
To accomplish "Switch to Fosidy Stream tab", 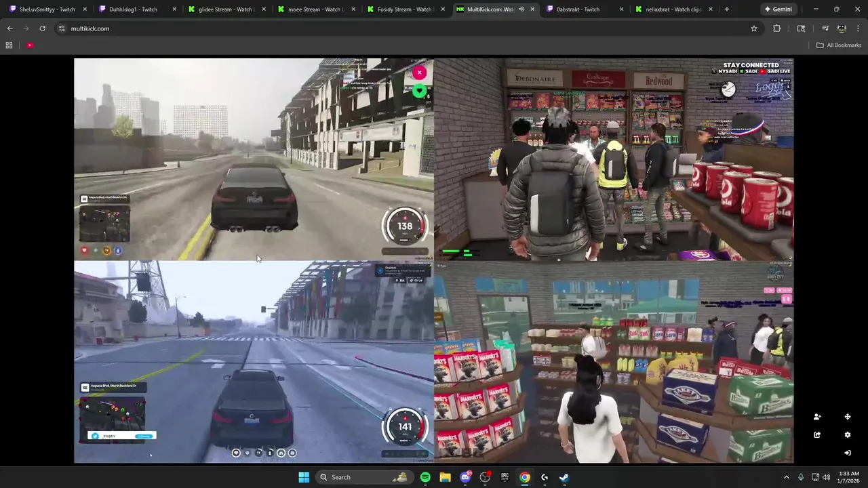I will [401, 9].
